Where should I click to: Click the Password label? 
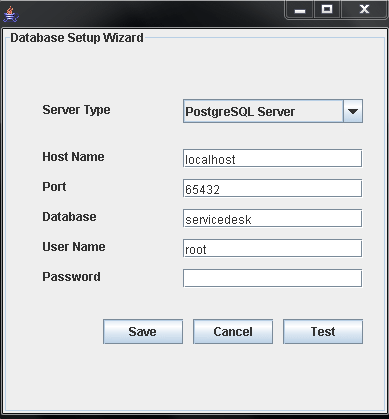click(71, 277)
